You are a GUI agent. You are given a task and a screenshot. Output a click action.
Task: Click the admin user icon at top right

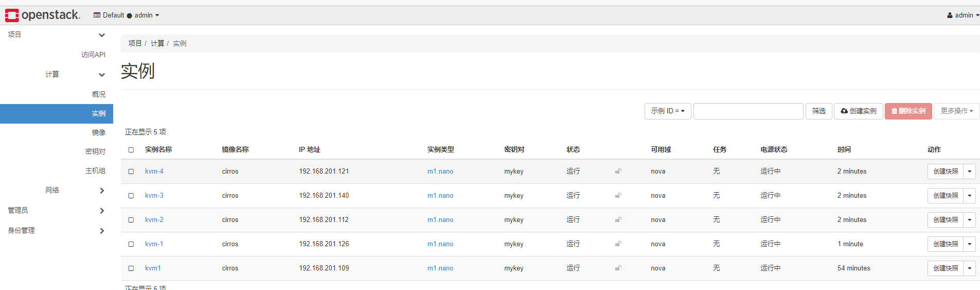click(950, 15)
